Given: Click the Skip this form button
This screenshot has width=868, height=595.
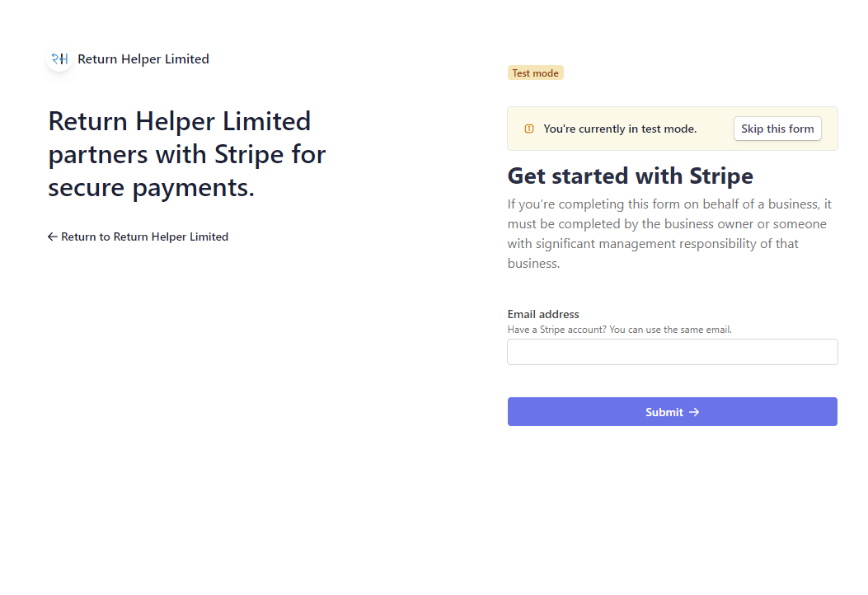Looking at the screenshot, I should coord(777,129).
